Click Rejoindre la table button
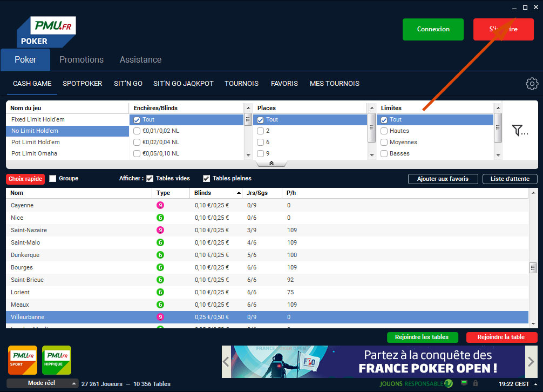Screen dimensions: 543x392 coord(501,337)
